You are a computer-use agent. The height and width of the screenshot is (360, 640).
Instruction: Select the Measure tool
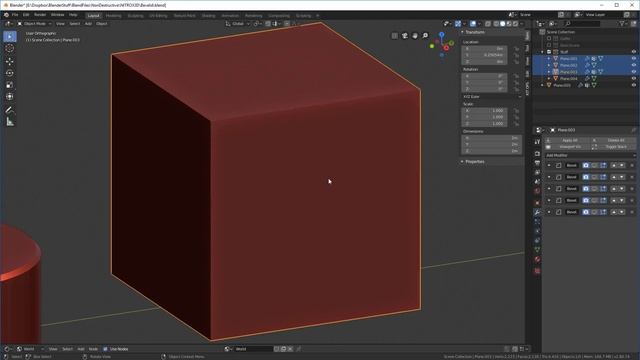pos(10,122)
